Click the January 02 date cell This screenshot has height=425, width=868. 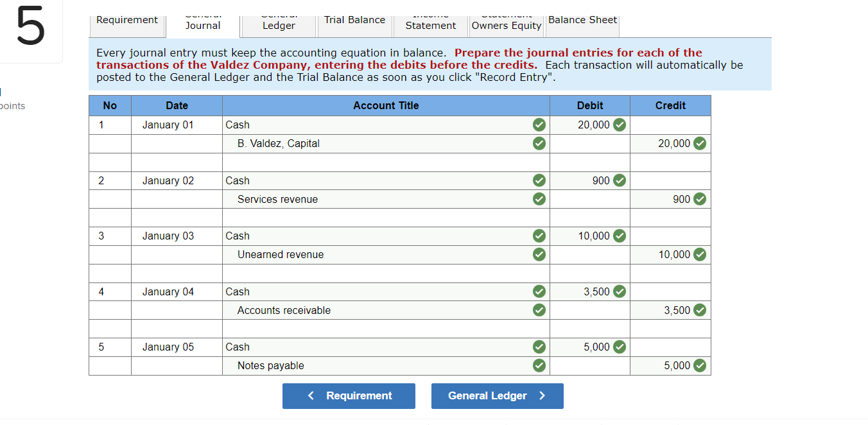pyautogui.click(x=177, y=180)
